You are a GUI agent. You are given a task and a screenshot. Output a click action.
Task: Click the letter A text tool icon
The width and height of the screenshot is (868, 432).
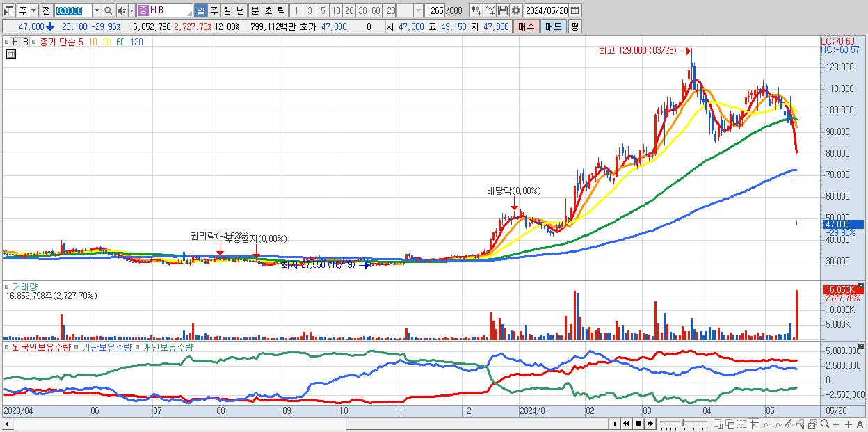(x=860, y=424)
